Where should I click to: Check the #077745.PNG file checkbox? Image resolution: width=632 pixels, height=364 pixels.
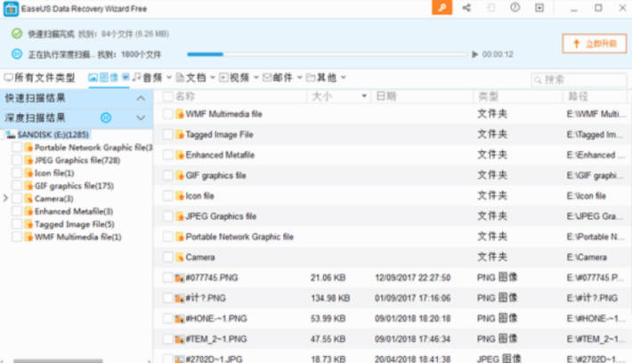(x=167, y=278)
